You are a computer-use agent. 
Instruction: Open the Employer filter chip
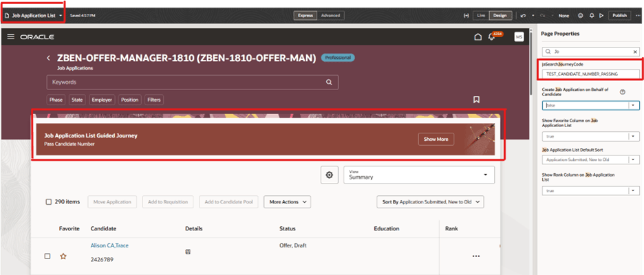[103, 100]
